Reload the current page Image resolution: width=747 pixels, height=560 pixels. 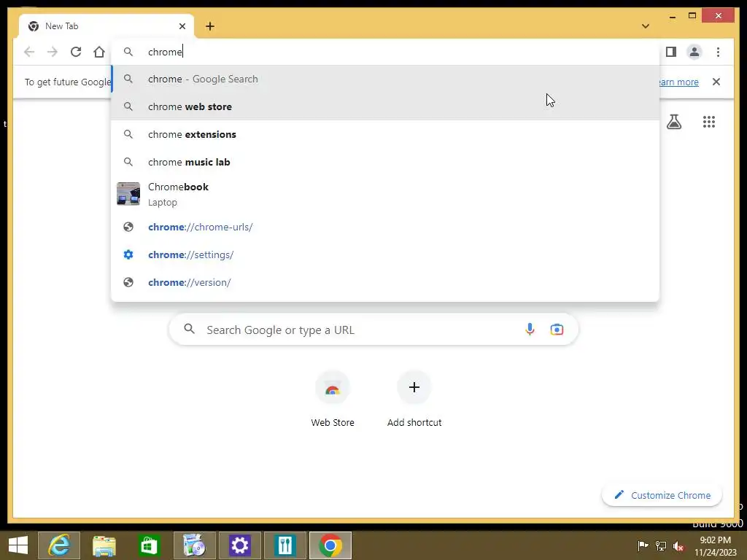[x=76, y=52]
